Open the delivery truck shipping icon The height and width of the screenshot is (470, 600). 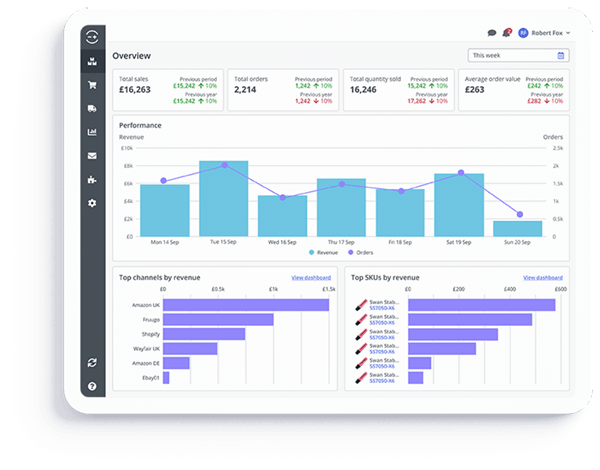point(92,109)
